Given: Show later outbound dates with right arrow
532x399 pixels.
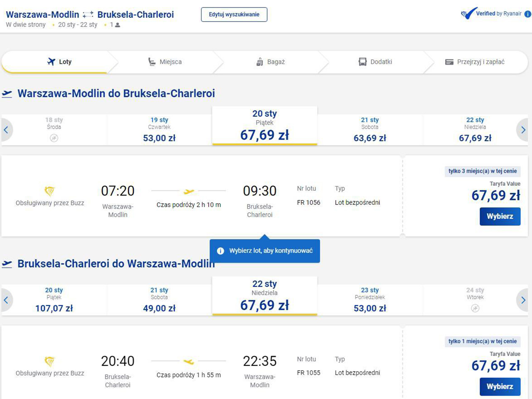Looking at the screenshot, I should 523,130.
